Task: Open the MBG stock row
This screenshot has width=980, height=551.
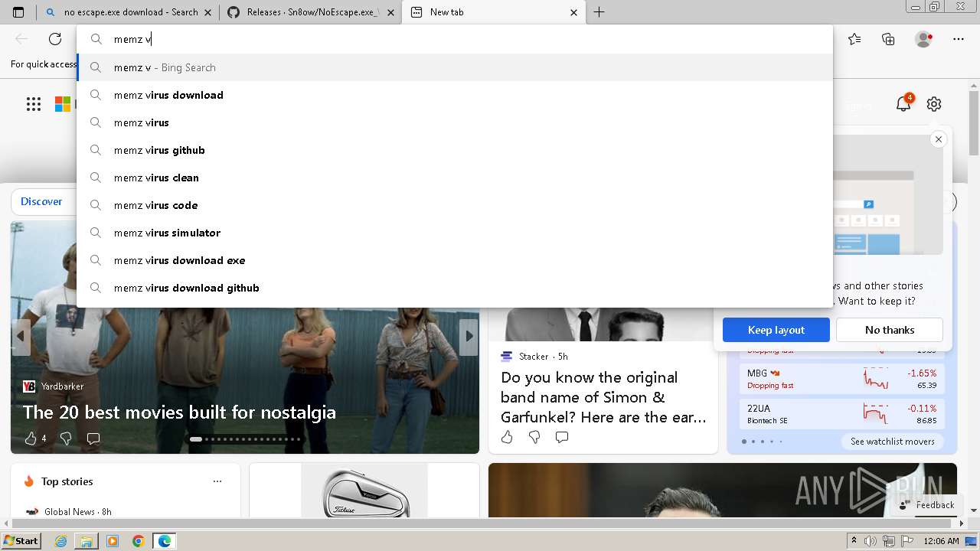Action: [x=841, y=379]
